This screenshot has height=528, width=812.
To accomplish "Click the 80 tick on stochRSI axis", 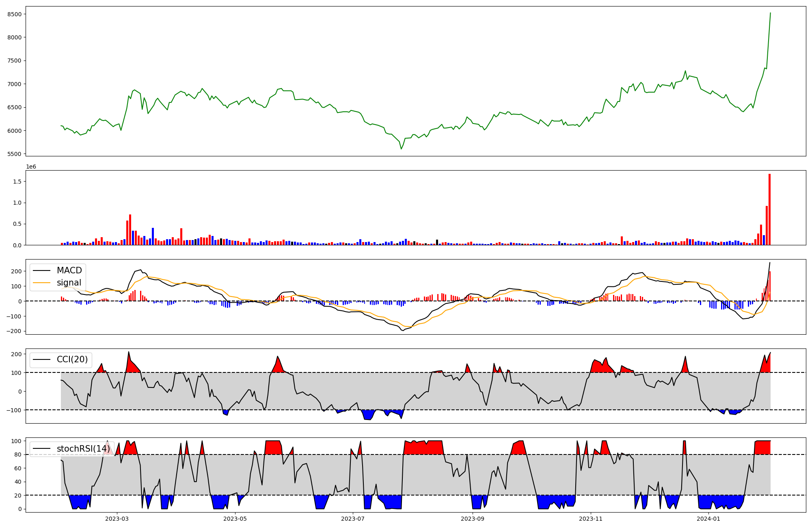I will coord(17,455).
